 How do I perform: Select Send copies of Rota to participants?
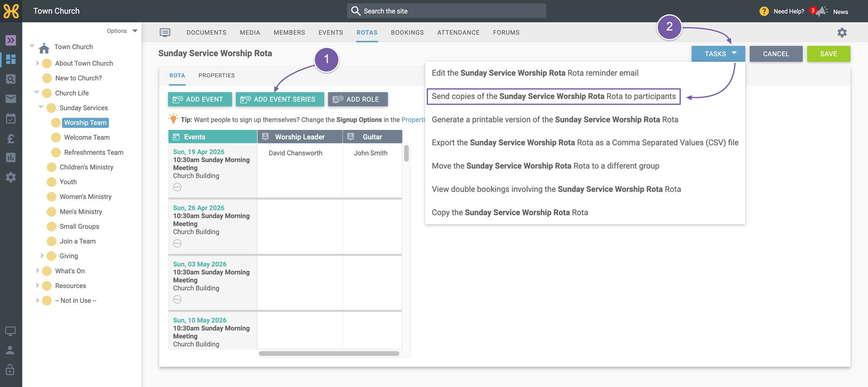point(553,96)
